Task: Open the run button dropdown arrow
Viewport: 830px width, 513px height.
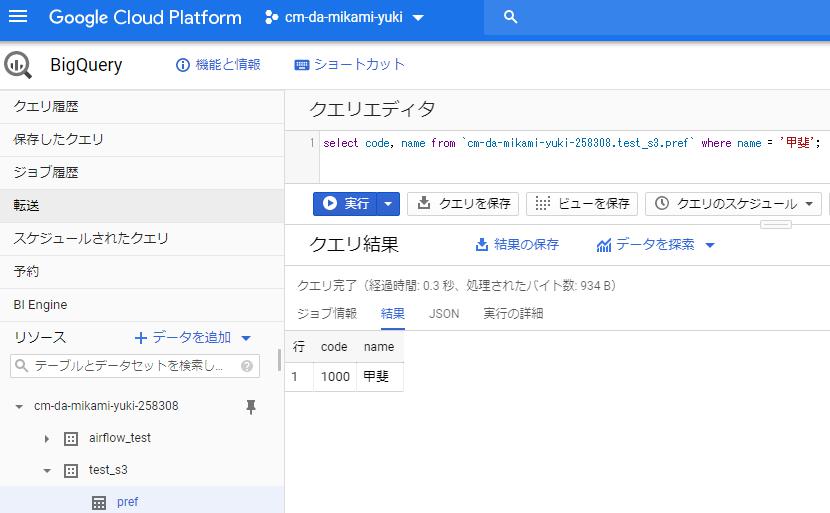Action: click(x=389, y=204)
